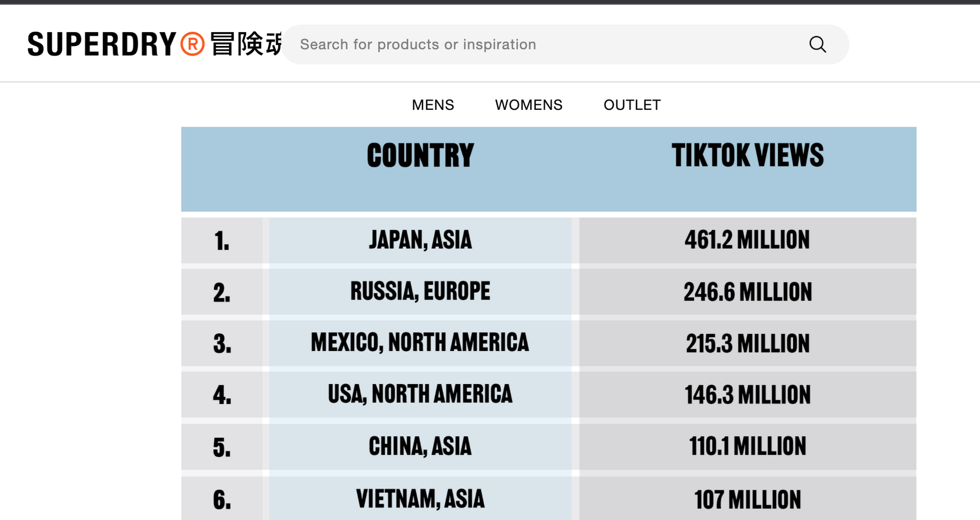Click rank number 4. in the table

[222, 395]
